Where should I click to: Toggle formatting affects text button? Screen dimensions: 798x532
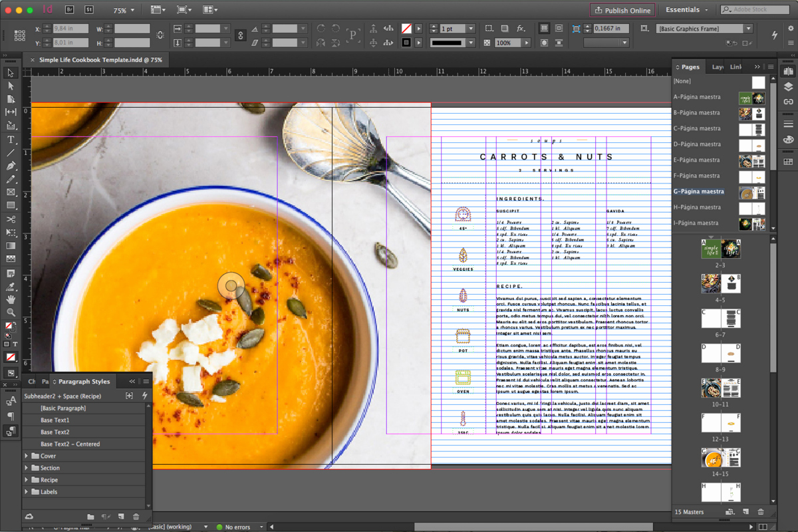15,344
